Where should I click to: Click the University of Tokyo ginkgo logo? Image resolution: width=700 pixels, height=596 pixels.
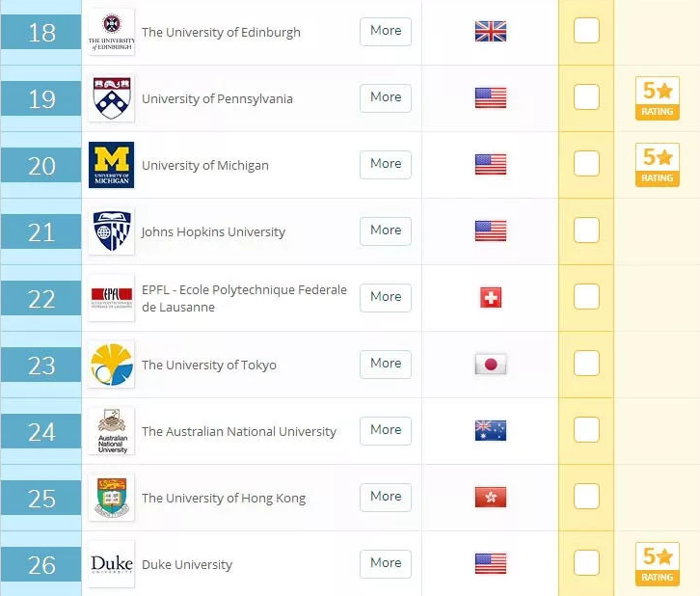[111, 365]
